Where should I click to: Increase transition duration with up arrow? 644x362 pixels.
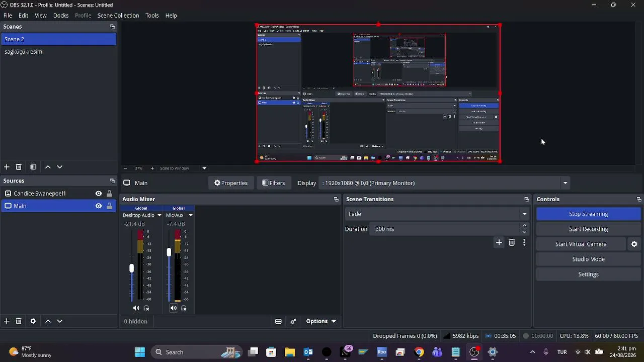click(x=525, y=226)
